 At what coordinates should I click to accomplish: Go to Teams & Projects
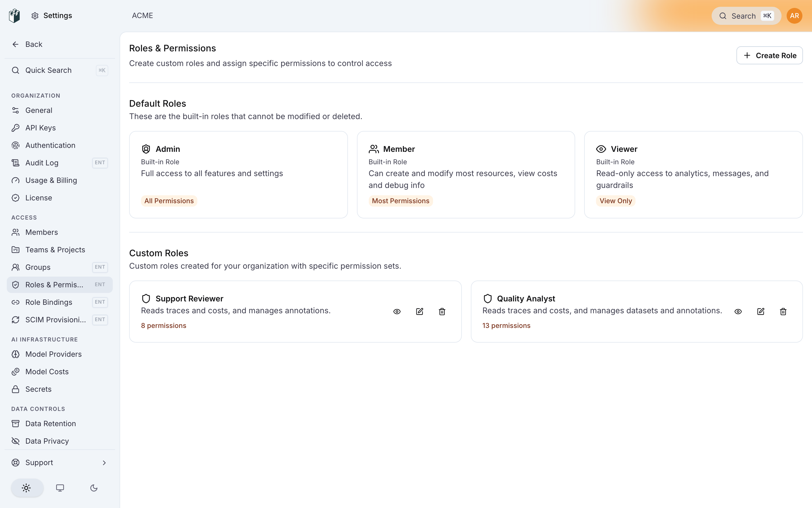(x=60, y=250)
